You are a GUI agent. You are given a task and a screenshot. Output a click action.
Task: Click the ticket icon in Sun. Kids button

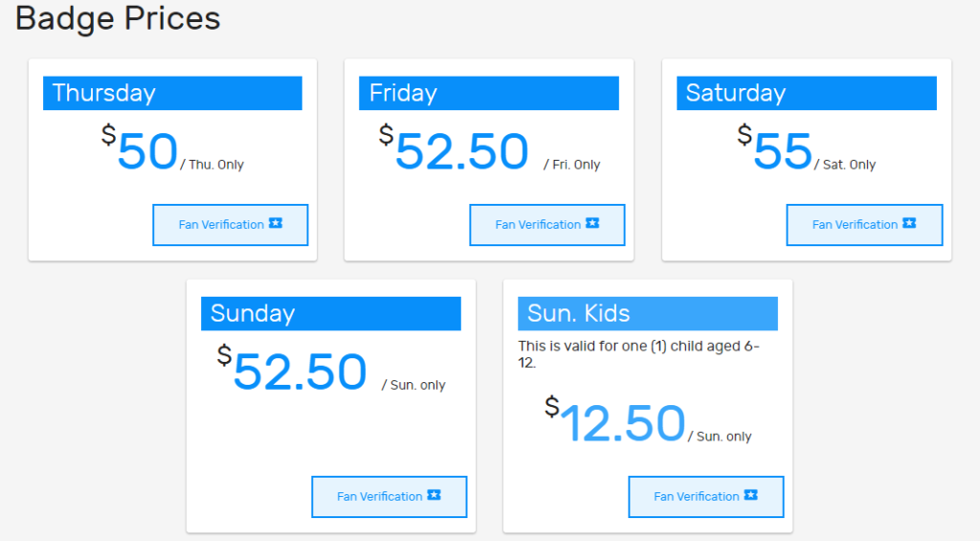750,495
